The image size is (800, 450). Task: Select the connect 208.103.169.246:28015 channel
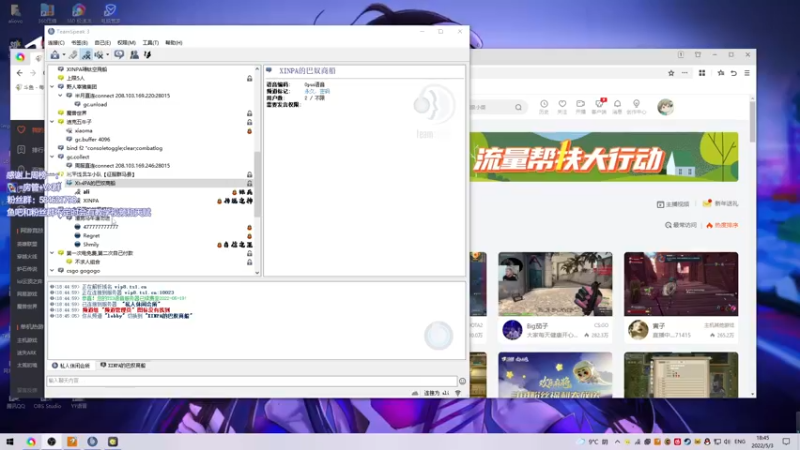[x=122, y=165]
